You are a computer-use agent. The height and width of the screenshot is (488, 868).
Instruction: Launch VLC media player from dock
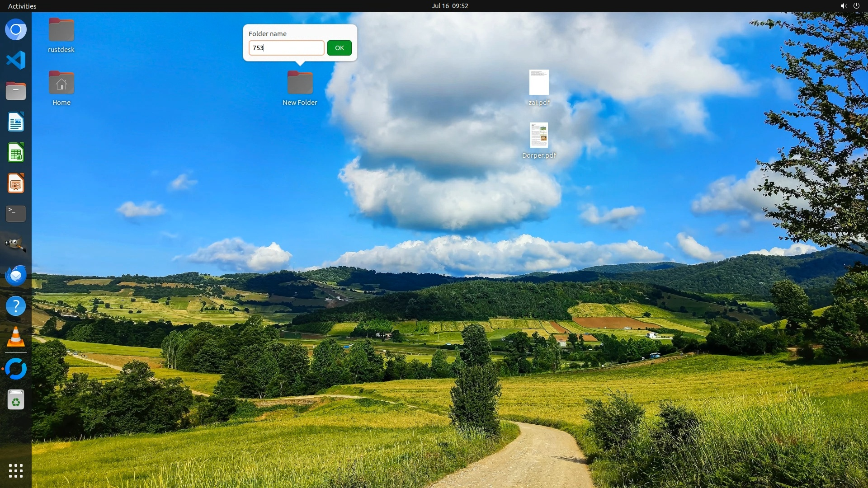16,337
